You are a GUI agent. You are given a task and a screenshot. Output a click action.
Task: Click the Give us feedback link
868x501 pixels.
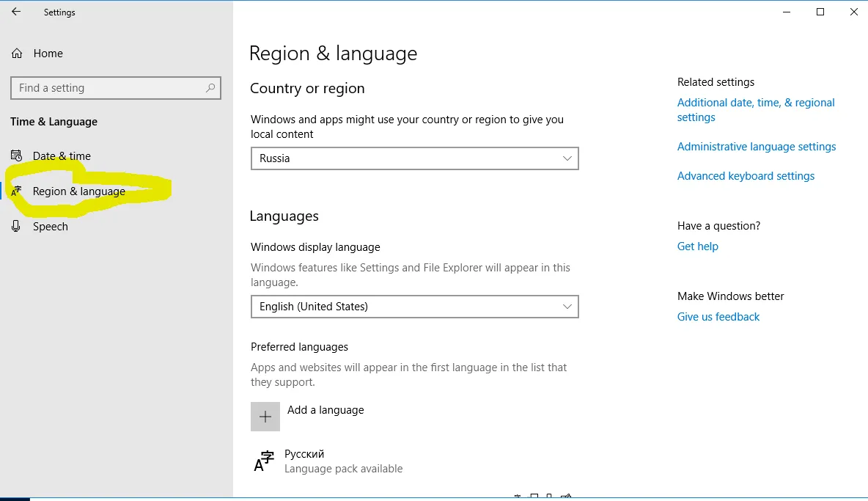(718, 317)
